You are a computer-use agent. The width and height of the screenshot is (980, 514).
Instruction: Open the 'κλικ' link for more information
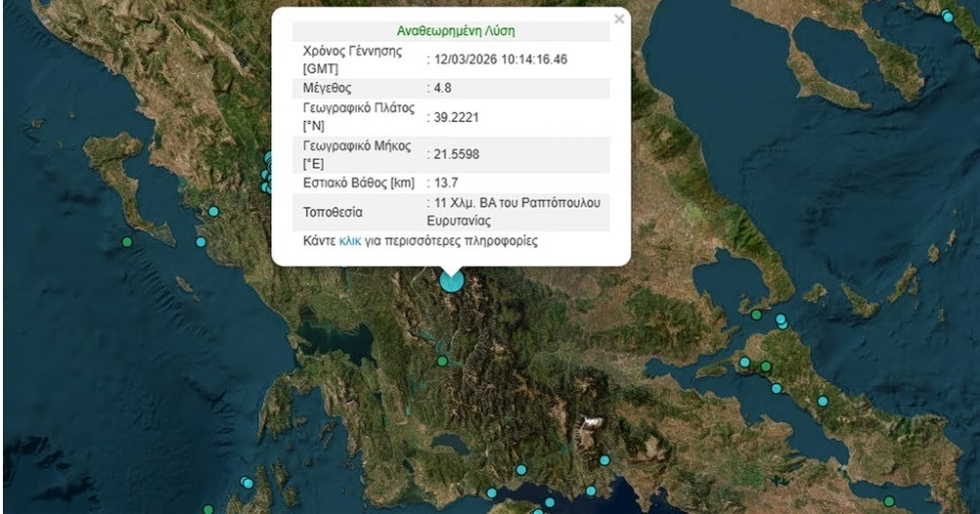350,240
